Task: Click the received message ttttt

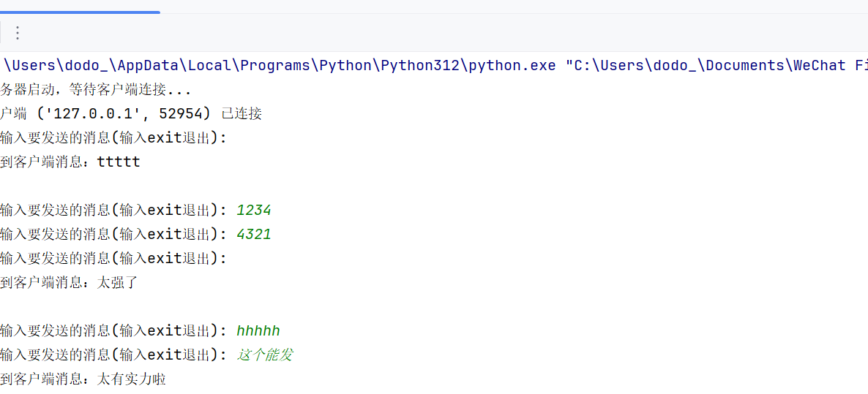Action: point(118,162)
